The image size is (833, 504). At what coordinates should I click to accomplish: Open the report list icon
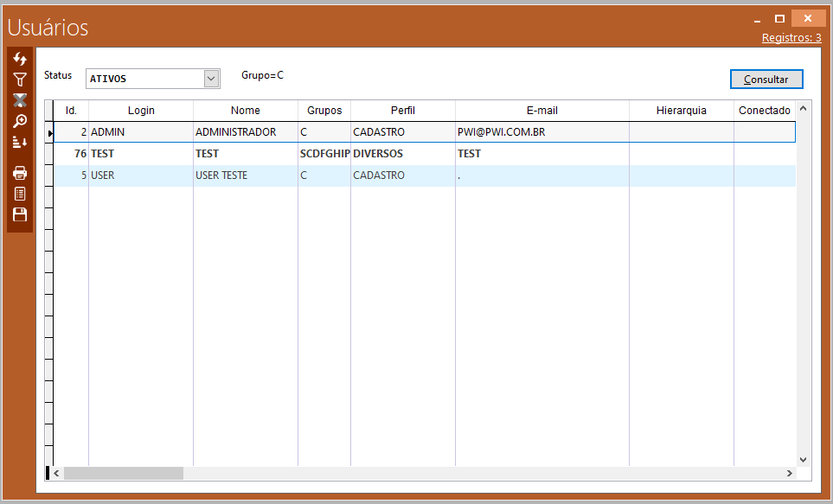point(20,194)
